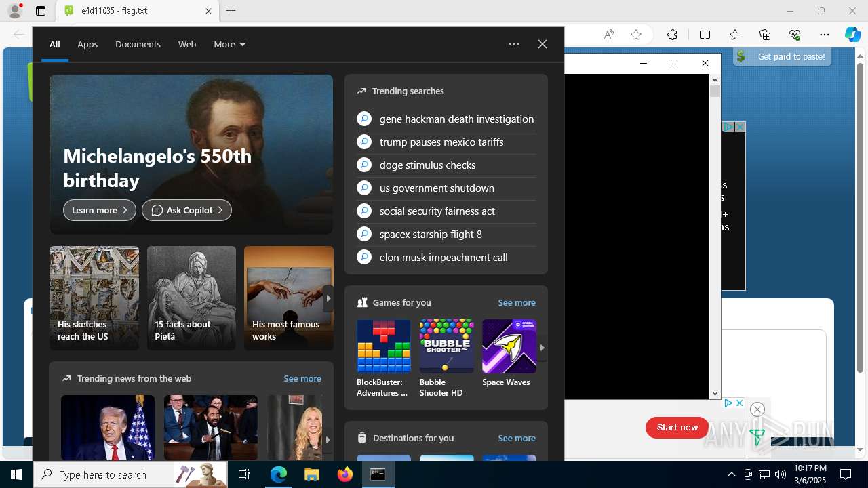Open Edge Extensions puzzle icon
The image size is (868, 488).
point(672,35)
